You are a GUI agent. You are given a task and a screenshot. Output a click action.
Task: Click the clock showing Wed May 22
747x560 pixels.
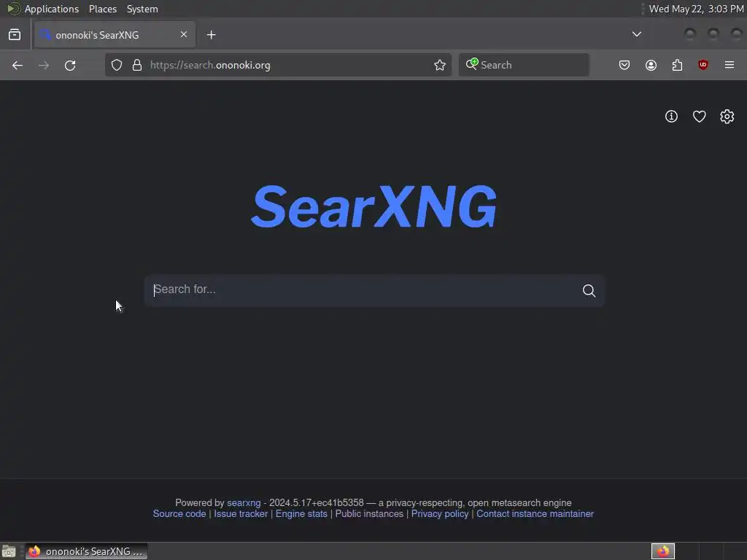click(x=696, y=9)
